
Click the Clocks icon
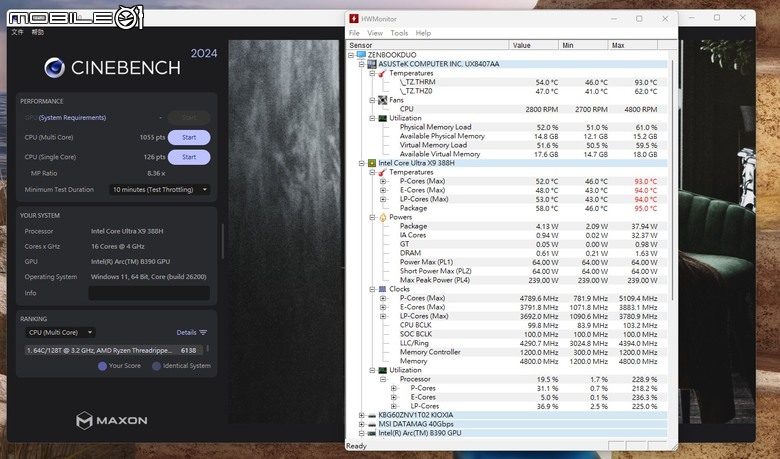382,289
